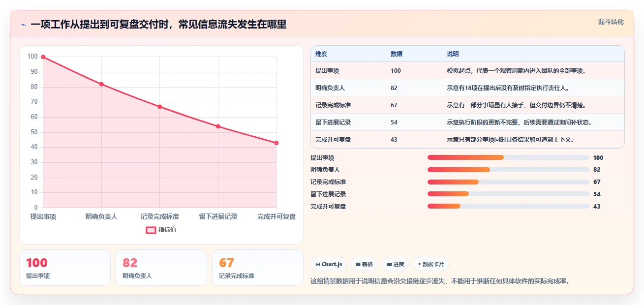Click 完成并可复盘 cell in the table
Image resolution: width=644 pixels, height=305 pixels.
point(333,140)
